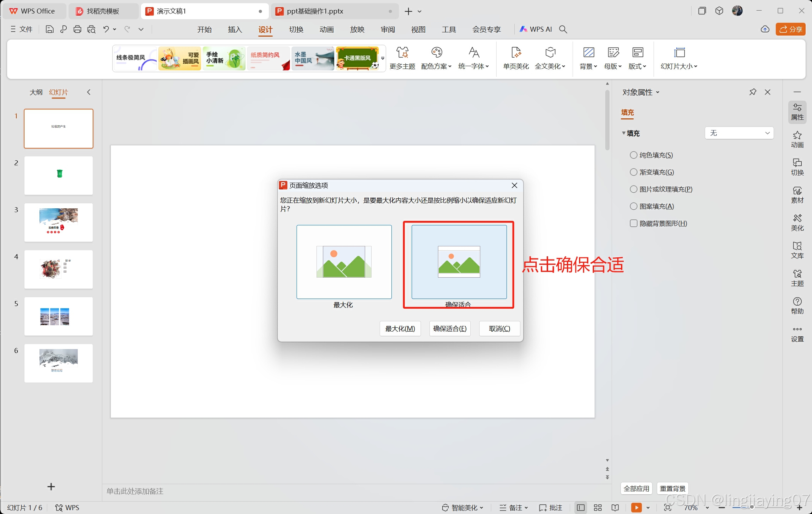Screen dimensions: 812x514
Task: Click the 取消(C) button in dialog
Action: pos(499,328)
